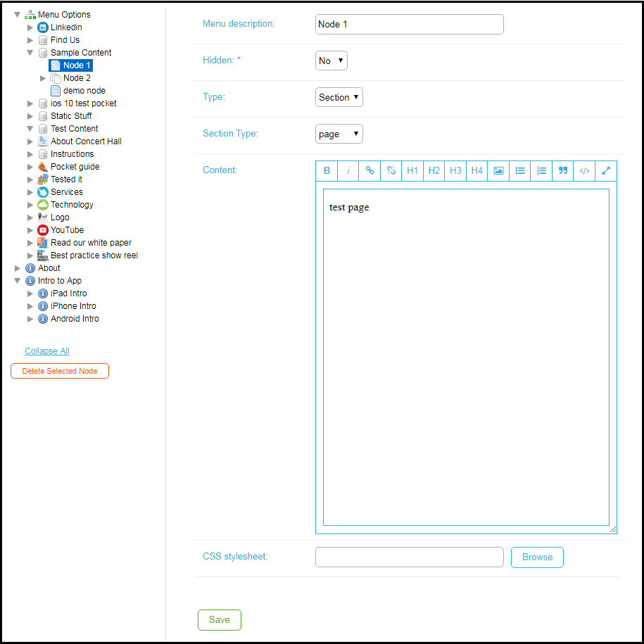This screenshot has width=644, height=644.
Task: Toggle italic formatting in content editor
Action: (348, 171)
